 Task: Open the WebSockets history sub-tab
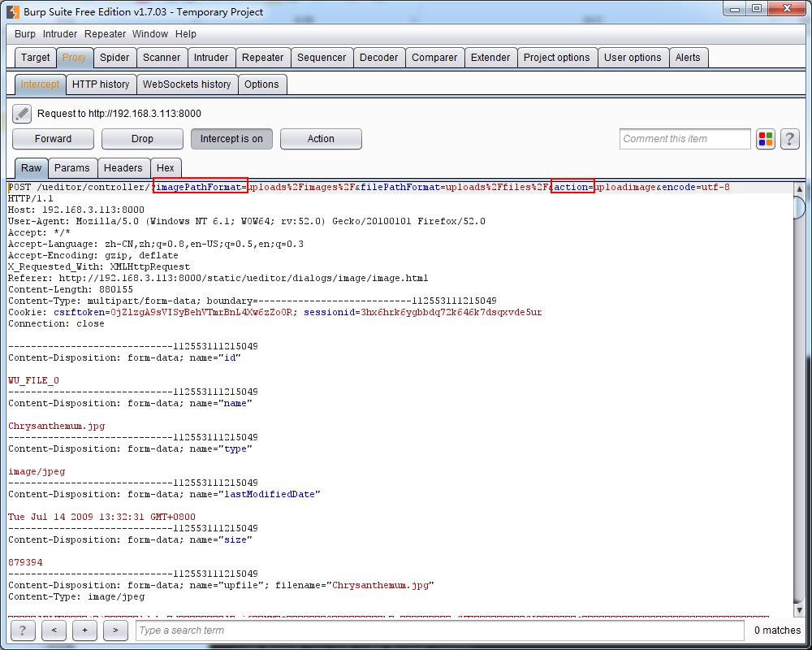coord(187,84)
